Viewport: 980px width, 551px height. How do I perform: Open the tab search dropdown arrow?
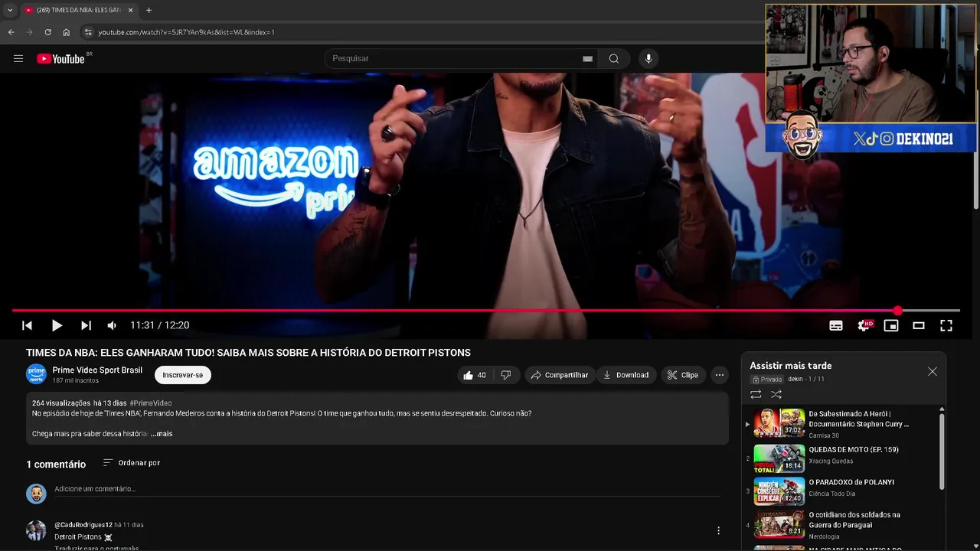coord(10,10)
